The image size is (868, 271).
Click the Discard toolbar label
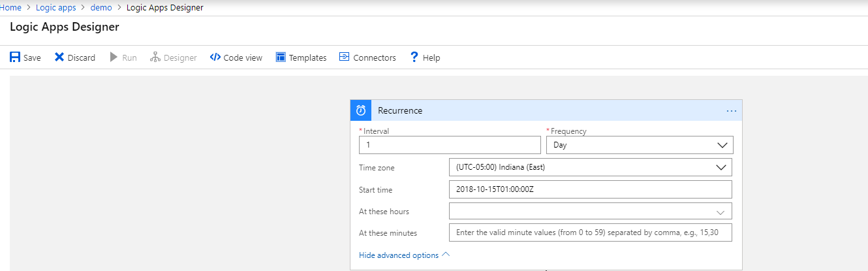coord(82,58)
